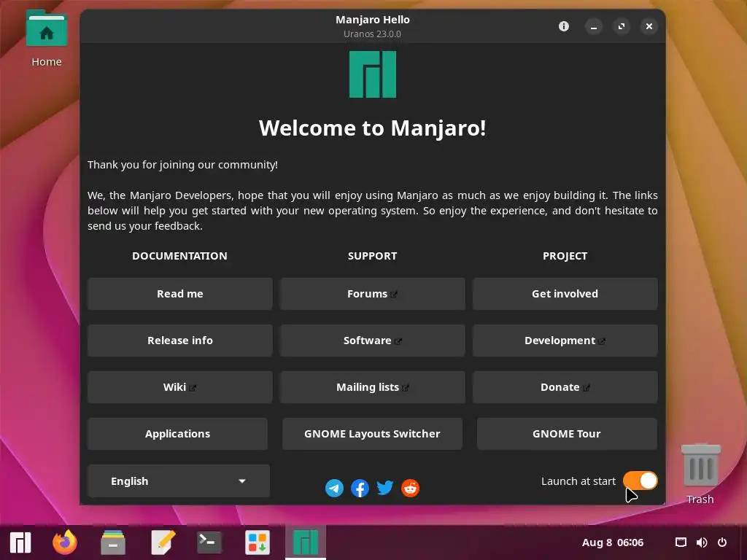
Task: Open the Manjaro application menu in taskbar
Action: pyautogui.click(x=20, y=542)
